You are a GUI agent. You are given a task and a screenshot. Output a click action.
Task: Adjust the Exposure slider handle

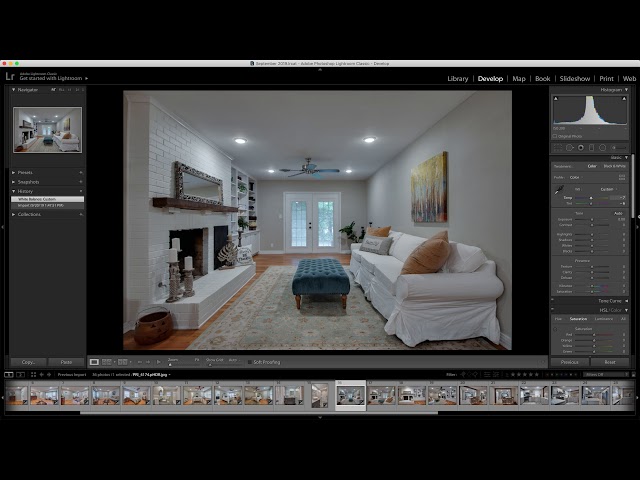[592, 220]
